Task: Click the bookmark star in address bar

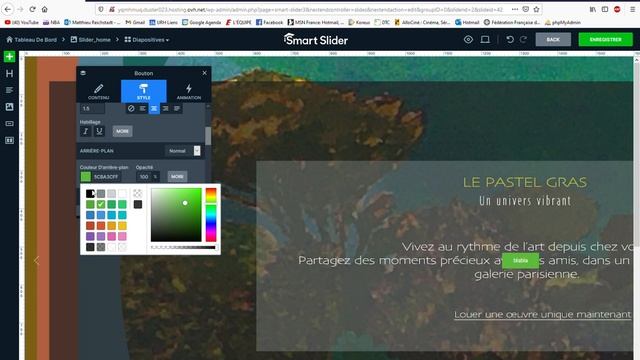Action: (x=536, y=9)
